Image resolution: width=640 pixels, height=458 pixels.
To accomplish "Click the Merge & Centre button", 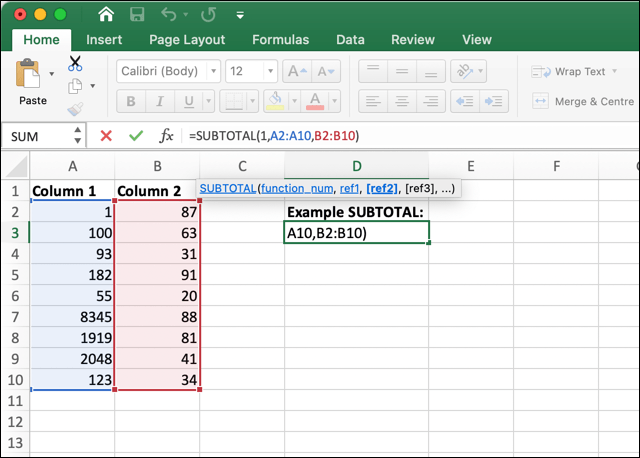I will pyautogui.click(x=583, y=101).
